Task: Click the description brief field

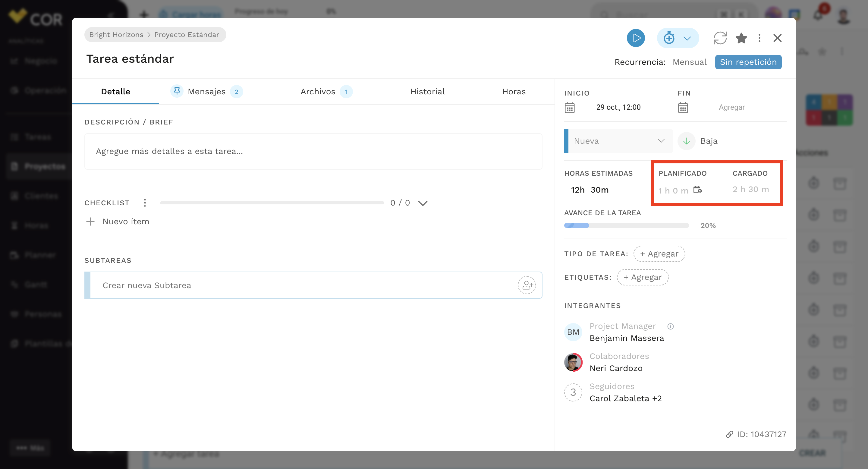Action: click(x=313, y=151)
